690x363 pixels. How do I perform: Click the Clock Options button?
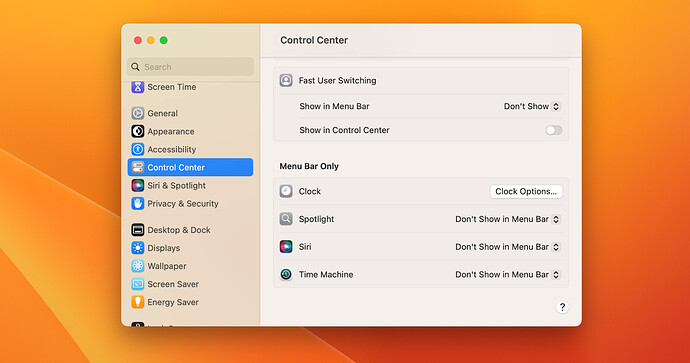pyautogui.click(x=526, y=191)
